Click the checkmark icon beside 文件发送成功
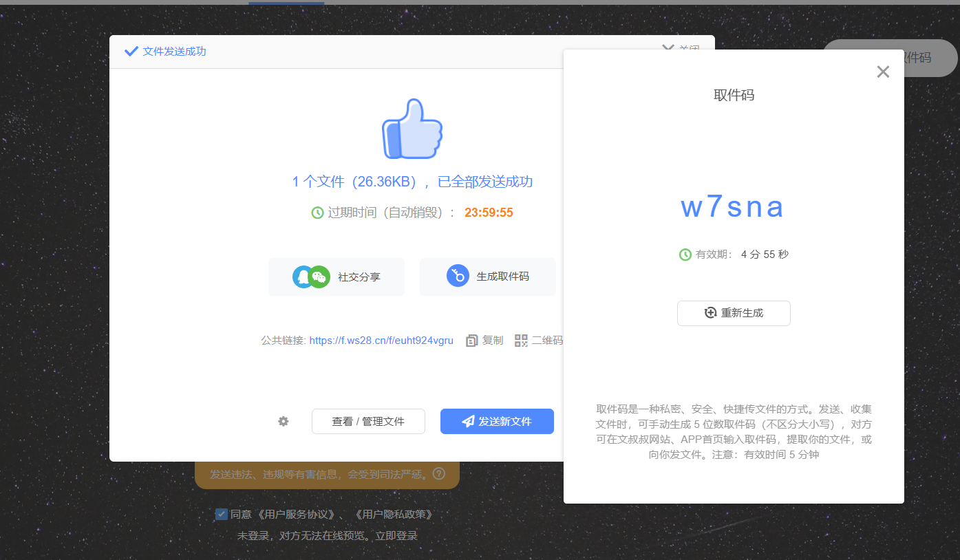Image resolution: width=960 pixels, height=560 pixels. tap(131, 52)
